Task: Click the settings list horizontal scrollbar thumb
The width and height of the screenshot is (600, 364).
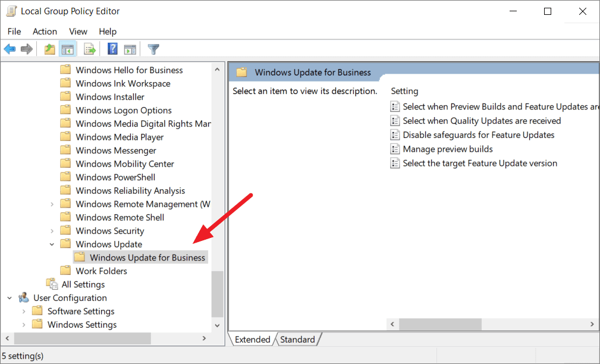Action: [x=441, y=324]
